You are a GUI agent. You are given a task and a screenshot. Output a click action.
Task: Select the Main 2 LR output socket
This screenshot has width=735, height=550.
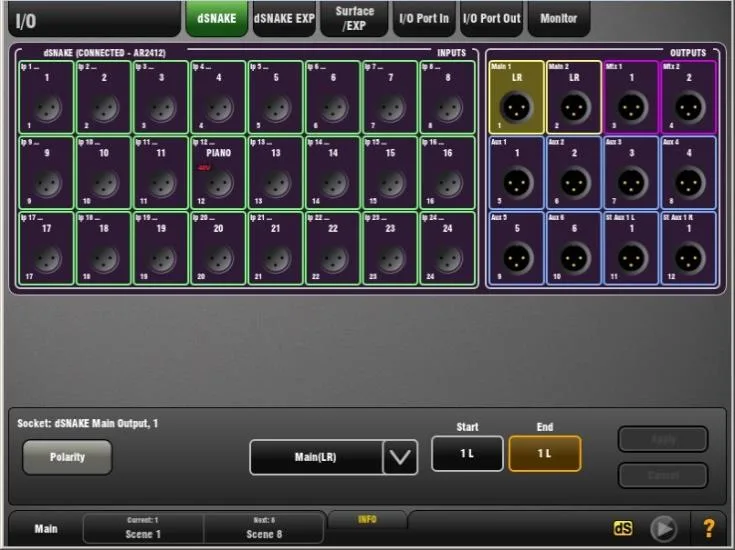coord(574,98)
